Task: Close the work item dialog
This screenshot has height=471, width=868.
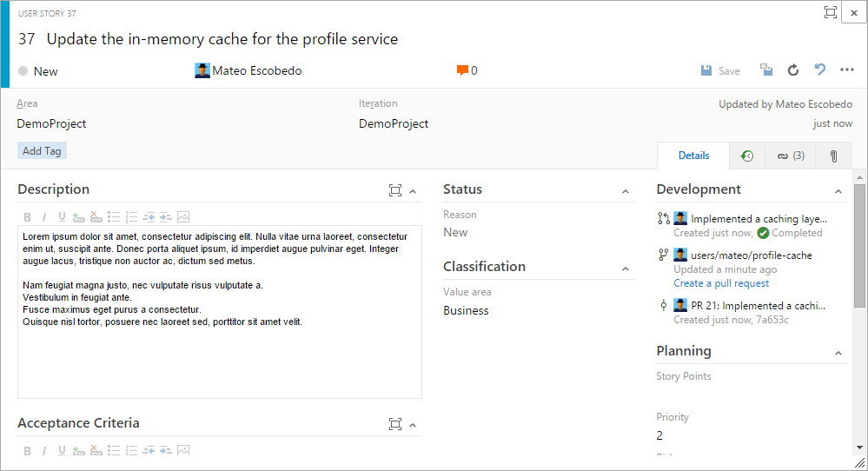Action: (854, 12)
